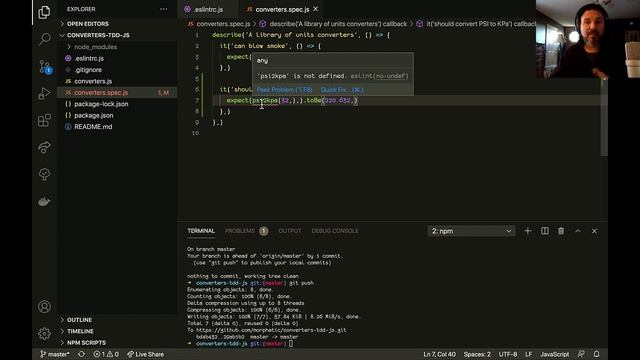Open the Explorer view in activity bar
The image size is (640, 360).
click(44, 12)
